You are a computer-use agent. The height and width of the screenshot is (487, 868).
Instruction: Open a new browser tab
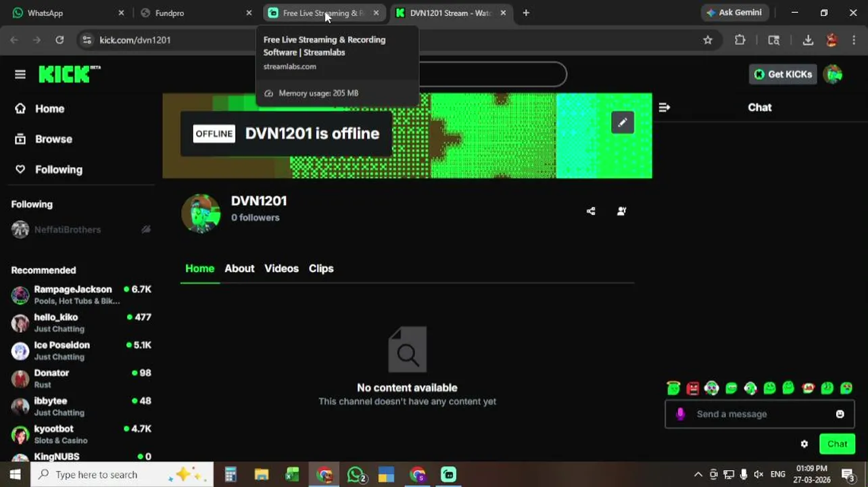(x=526, y=13)
